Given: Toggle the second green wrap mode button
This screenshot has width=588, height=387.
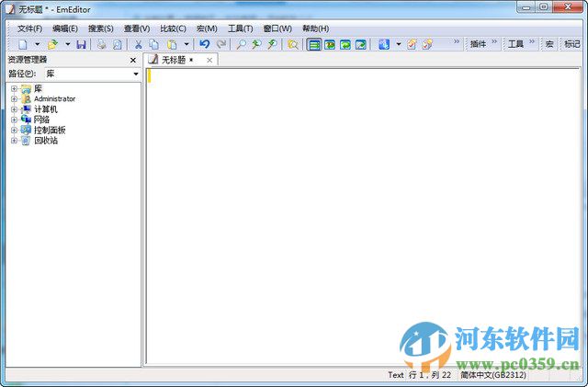Looking at the screenshot, I should click(x=330, y=44).
